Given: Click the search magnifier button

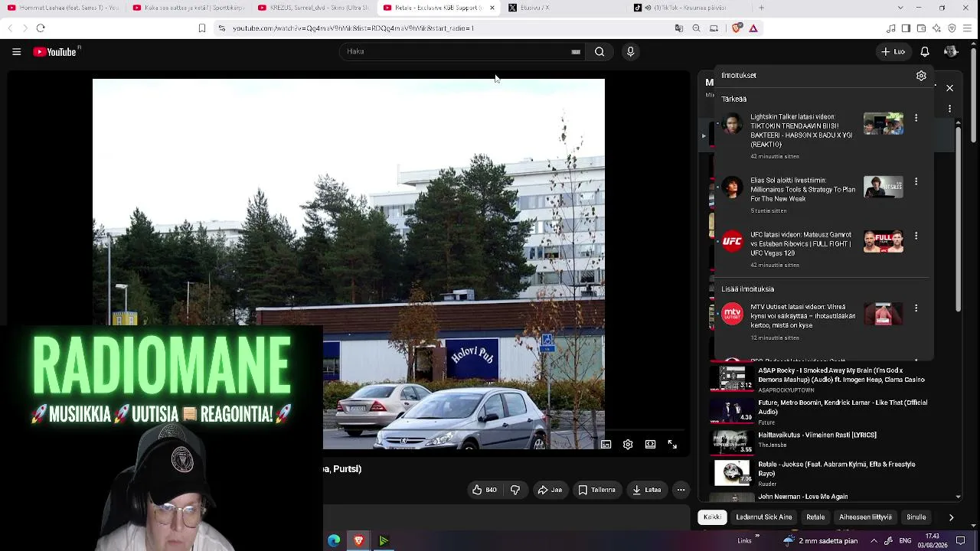Looking at the screenshot, I should coord(599,51).
